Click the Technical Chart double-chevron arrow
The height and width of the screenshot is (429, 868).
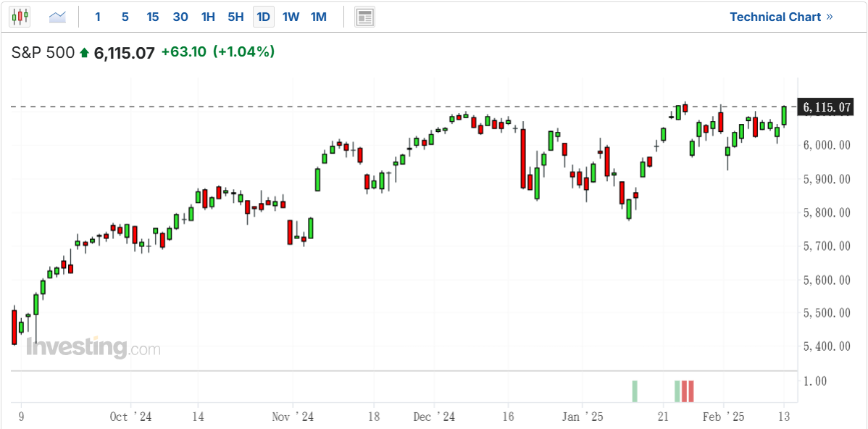pos(829,17)
